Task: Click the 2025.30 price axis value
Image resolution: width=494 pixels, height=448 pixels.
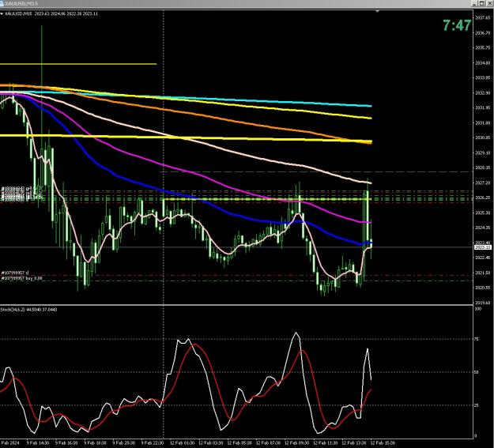Action: pos(482,213)
